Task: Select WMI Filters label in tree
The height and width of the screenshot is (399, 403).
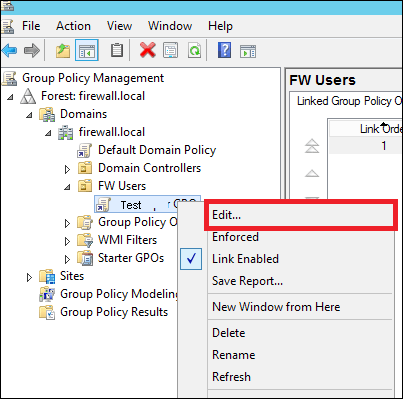Action: (127, 240)
